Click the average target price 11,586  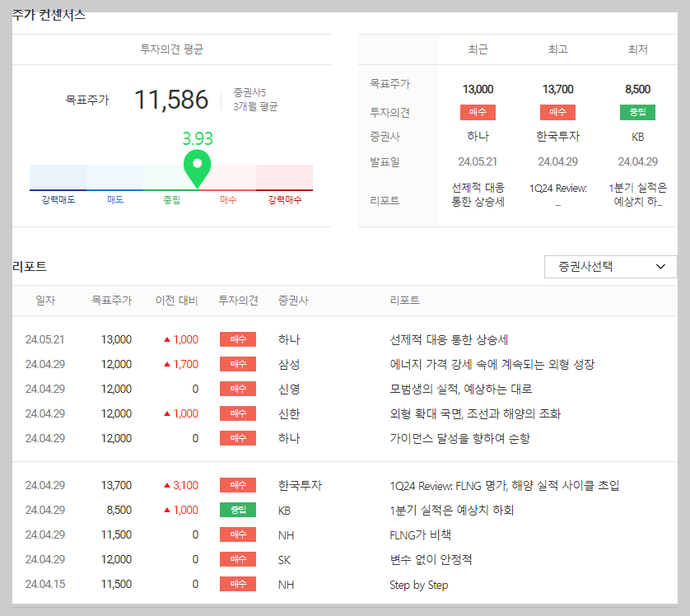(171, 100)
